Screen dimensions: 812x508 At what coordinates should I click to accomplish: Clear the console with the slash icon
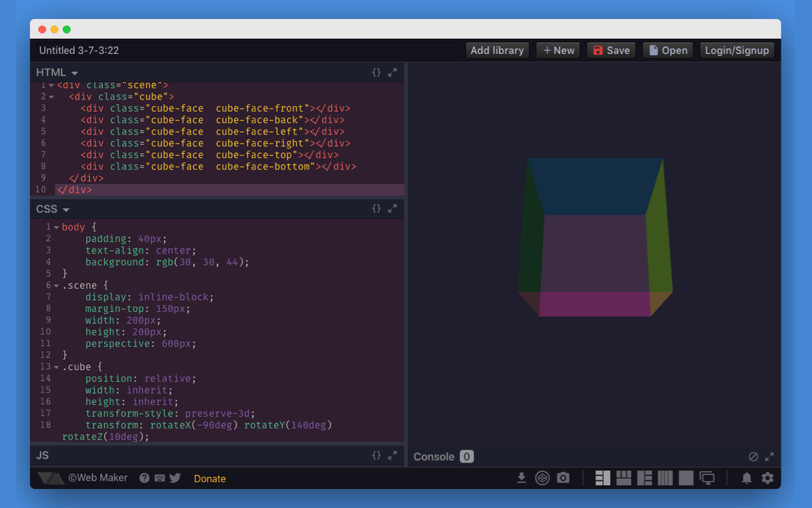[x=755, y=456]
